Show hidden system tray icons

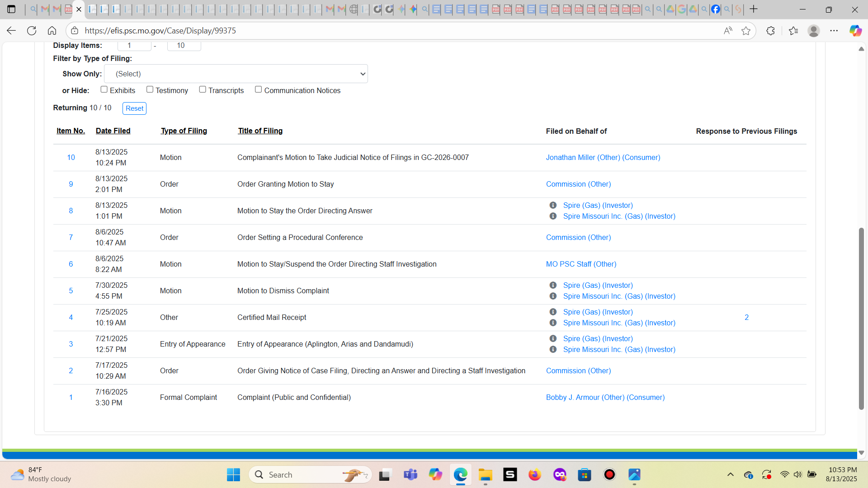[x=730, y=474]
